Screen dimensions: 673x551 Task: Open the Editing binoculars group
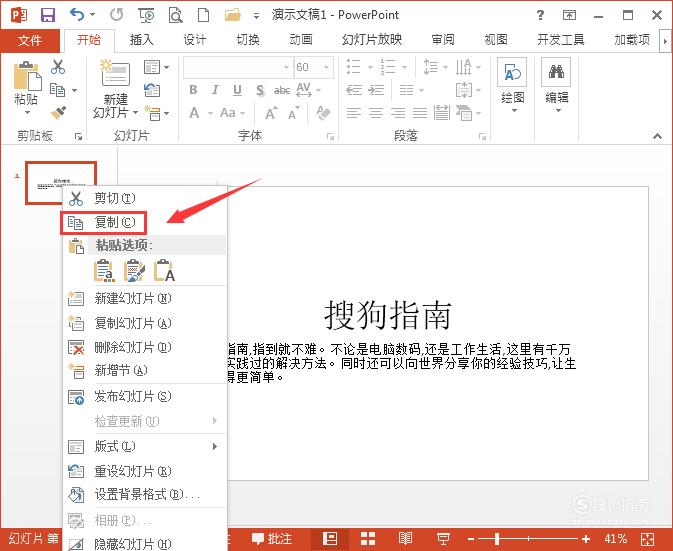(x=556, y=85)
